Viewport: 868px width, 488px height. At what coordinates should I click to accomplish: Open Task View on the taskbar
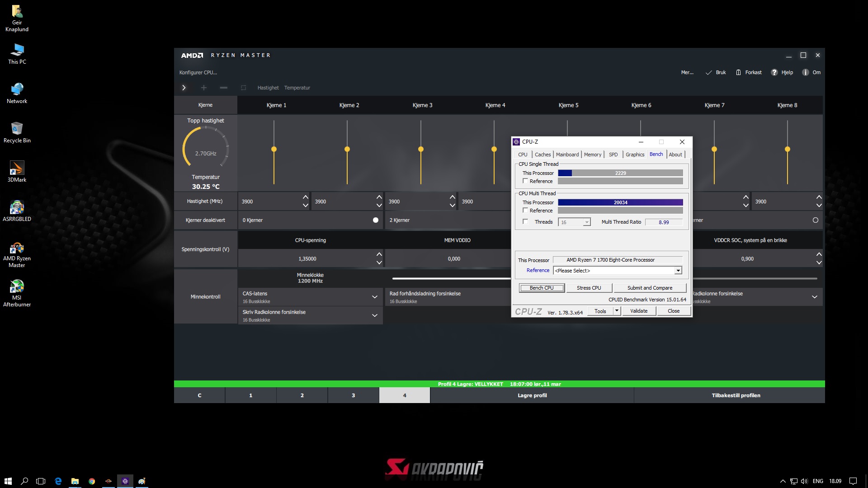(x=41, y=481)
